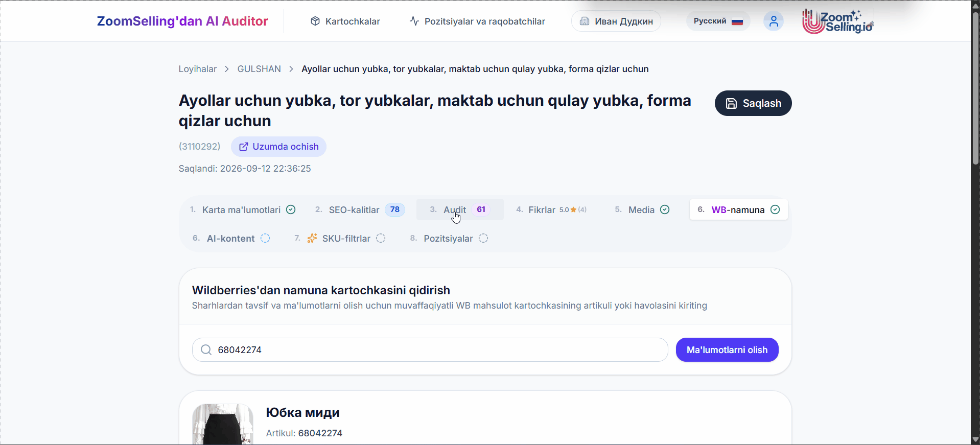Open the Иван Дудкин store selector
Image resolution: width=980 pixels, height=445 pixels.
616,21
